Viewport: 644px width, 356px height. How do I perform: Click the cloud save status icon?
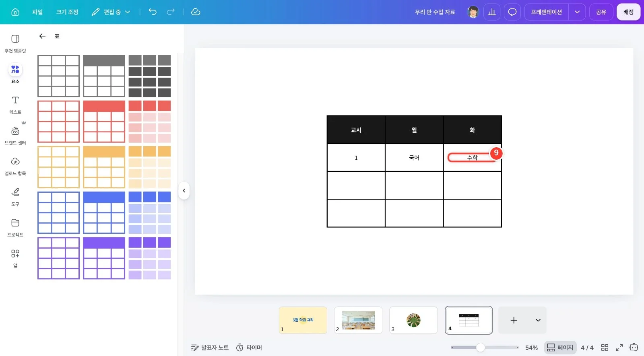pyautogui.click(x=196, y=12)
